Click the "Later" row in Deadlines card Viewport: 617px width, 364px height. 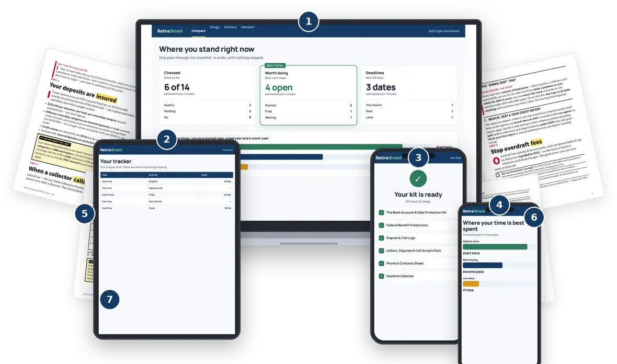tap(409, 117)
